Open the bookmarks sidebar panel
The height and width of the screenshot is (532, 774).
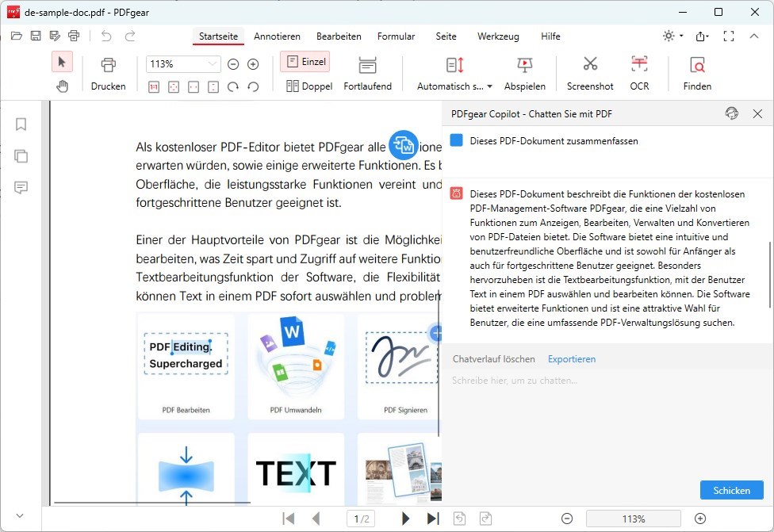21,124
